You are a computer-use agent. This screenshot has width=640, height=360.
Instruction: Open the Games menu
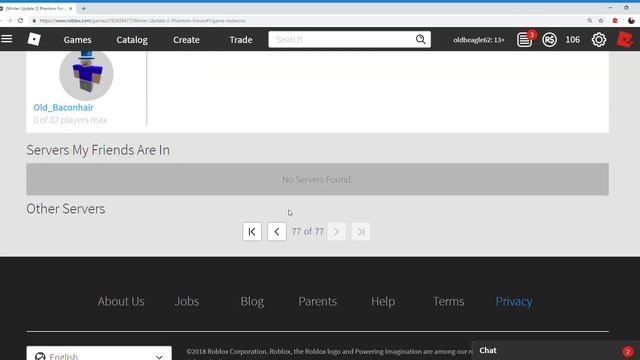(x=77, y=40)
